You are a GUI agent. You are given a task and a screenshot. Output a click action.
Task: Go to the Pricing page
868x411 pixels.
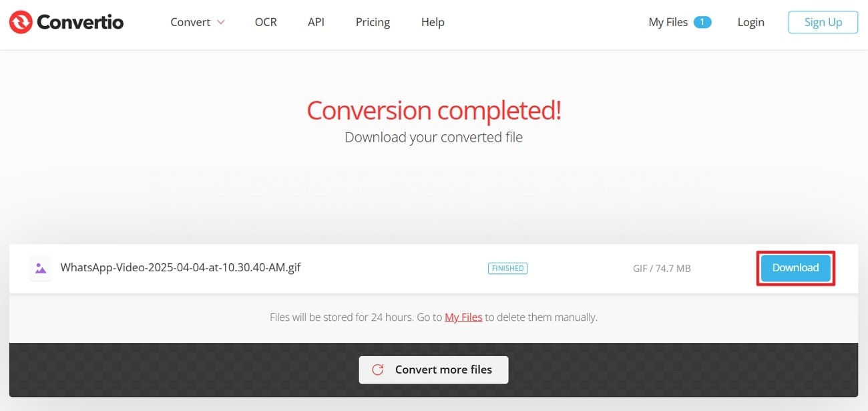tap(373, 22)
